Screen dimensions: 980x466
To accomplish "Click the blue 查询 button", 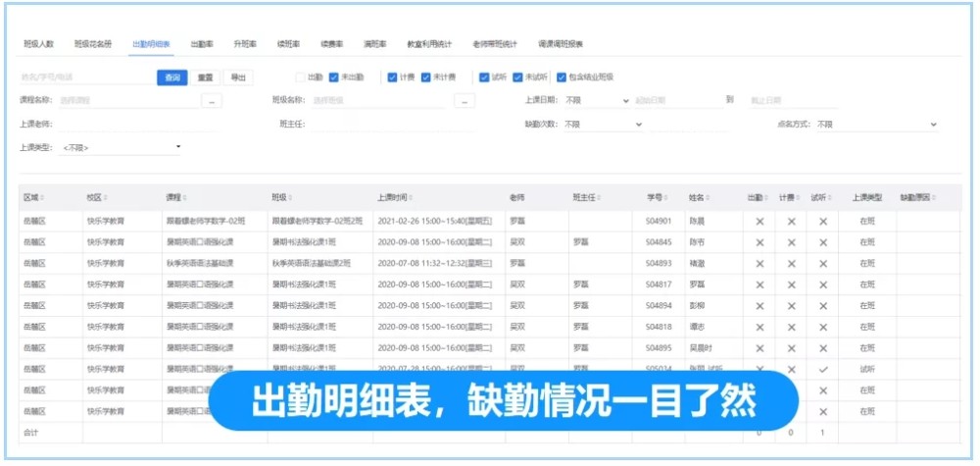I will 171,78.
